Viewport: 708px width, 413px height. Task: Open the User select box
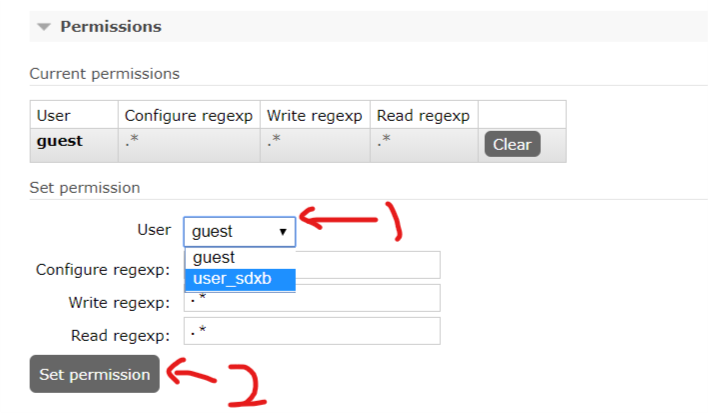(238, 231)
